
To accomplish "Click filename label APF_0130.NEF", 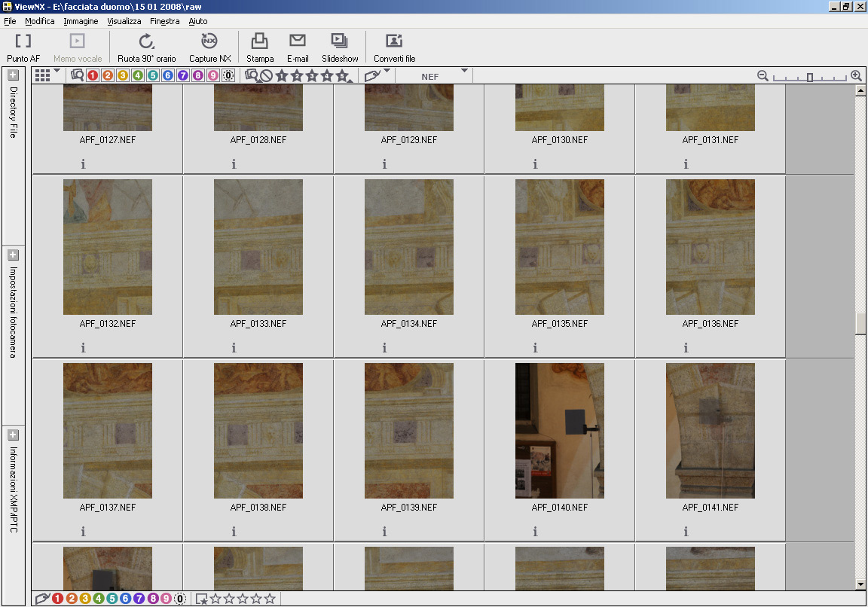I will (x=560, y=140).
